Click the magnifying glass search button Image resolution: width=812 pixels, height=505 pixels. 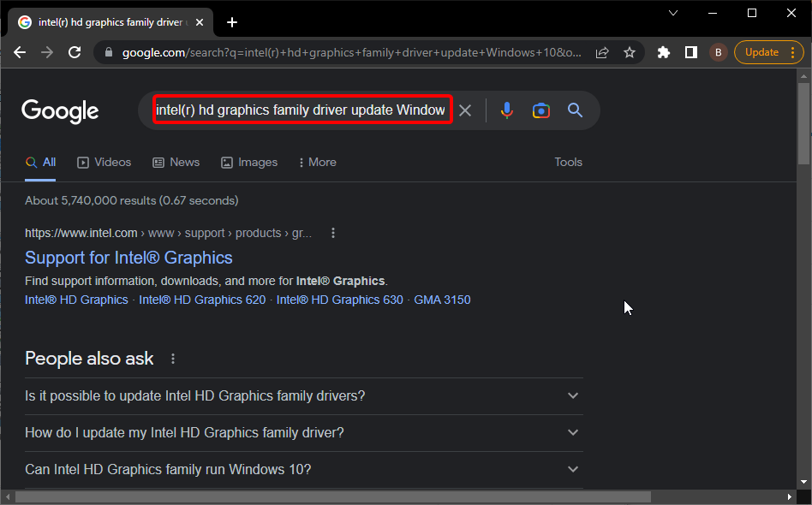click(x=575, y=110)
